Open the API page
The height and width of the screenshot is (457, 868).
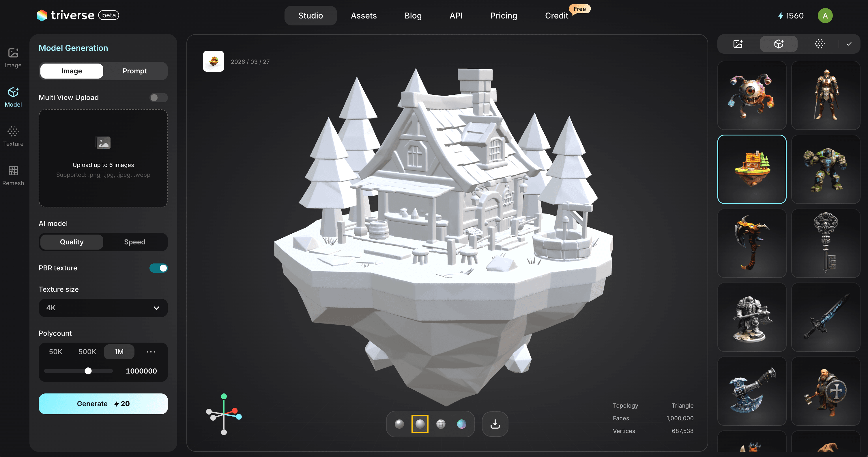[x=456, y=16]
